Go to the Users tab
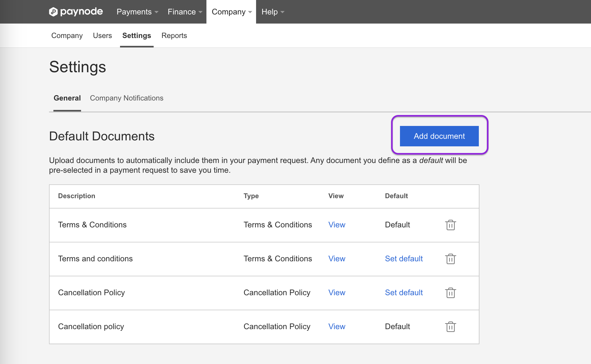Image resolution: width=591 pixels, height=364 pixels. (102, 35)
